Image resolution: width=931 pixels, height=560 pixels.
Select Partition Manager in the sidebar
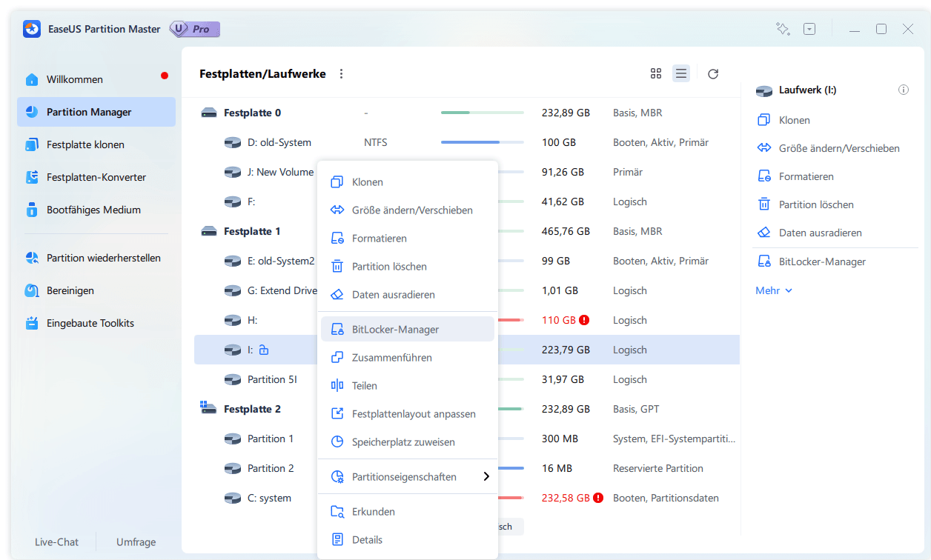point(96,112)
